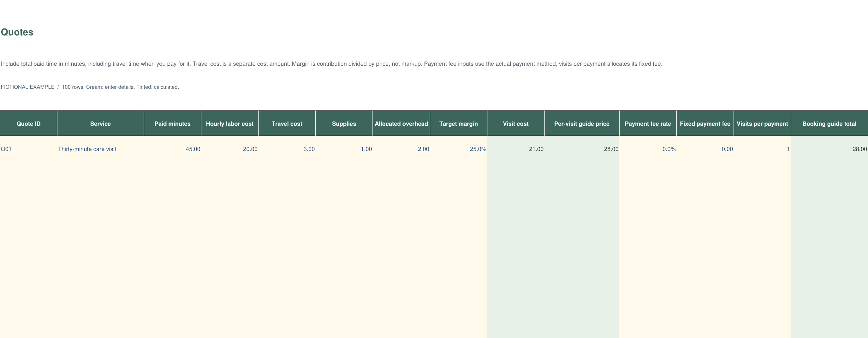Click the Travel cost column header
This screenshot has width=868, height=338.
coord(287,124)
